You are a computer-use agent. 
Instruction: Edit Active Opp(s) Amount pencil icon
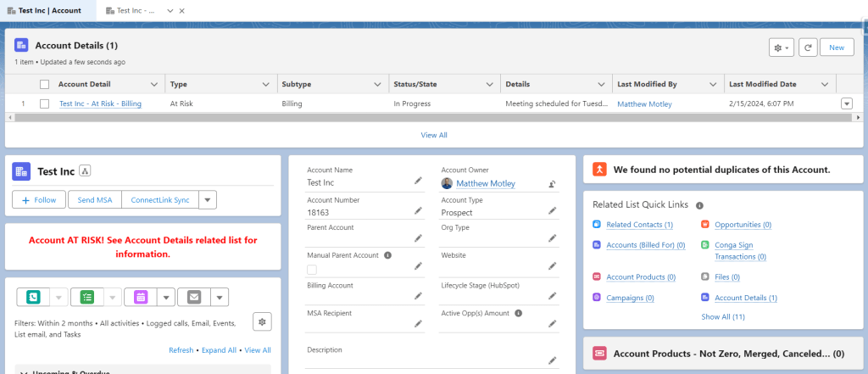[x=552, y=324]
